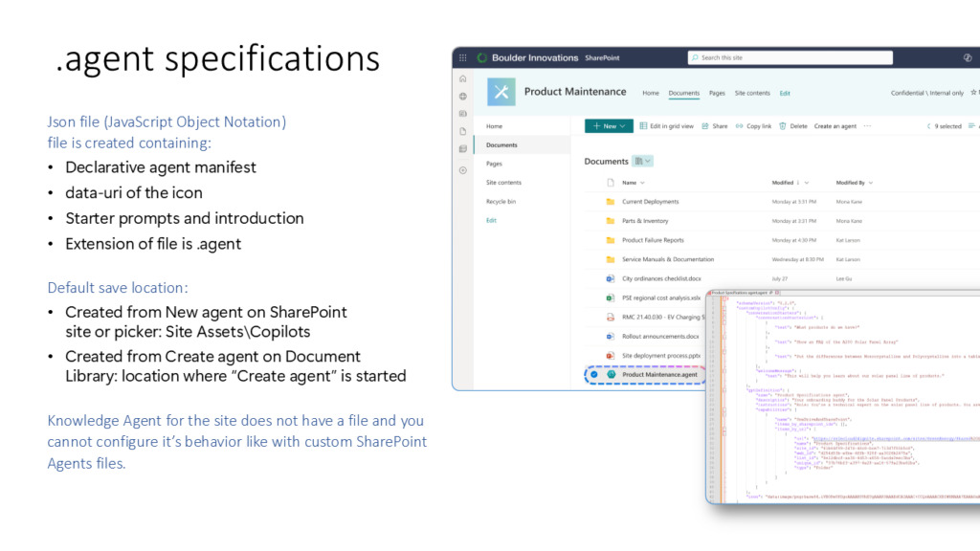Click Copy link in the command bar
This screenshot has width=980, height=551.
click(x=753, y=126)
